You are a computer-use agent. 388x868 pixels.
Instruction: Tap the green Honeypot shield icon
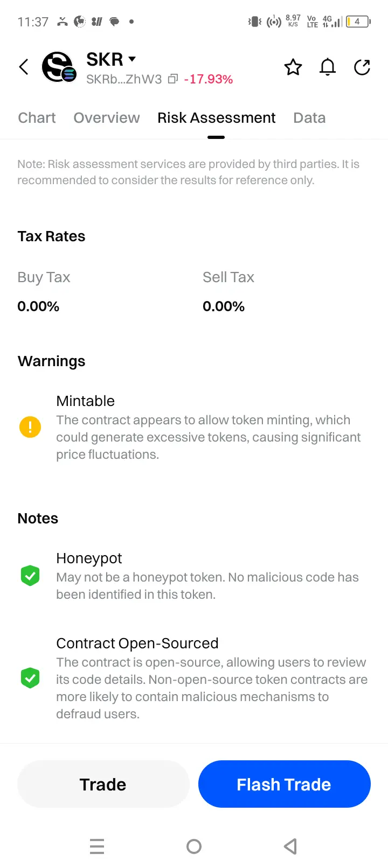click(30, 576)
